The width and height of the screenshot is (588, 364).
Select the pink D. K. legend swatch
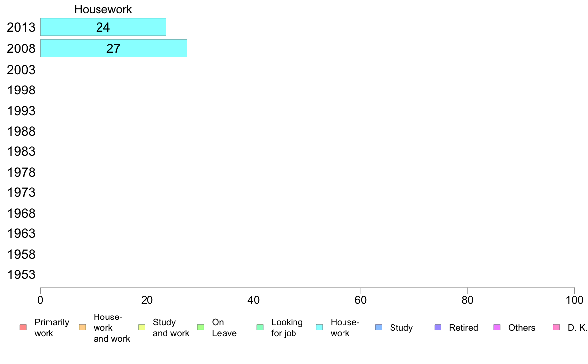[x=556, y=327]
